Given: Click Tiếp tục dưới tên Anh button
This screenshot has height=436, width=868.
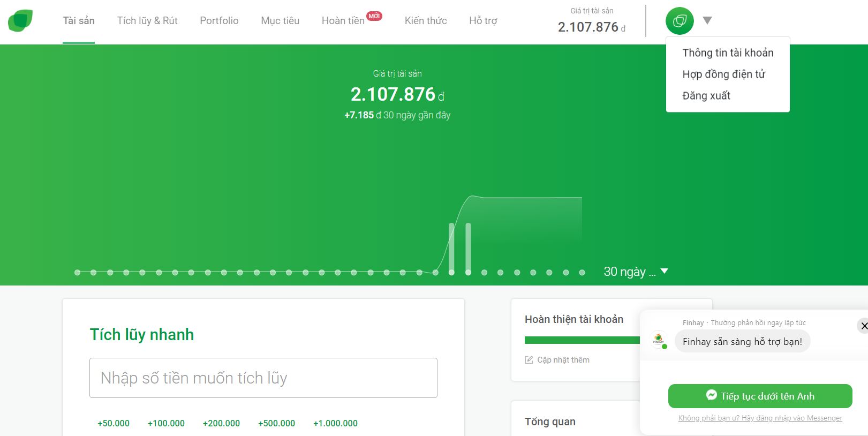Looking at the screenshot, I should tap(760, 396).
